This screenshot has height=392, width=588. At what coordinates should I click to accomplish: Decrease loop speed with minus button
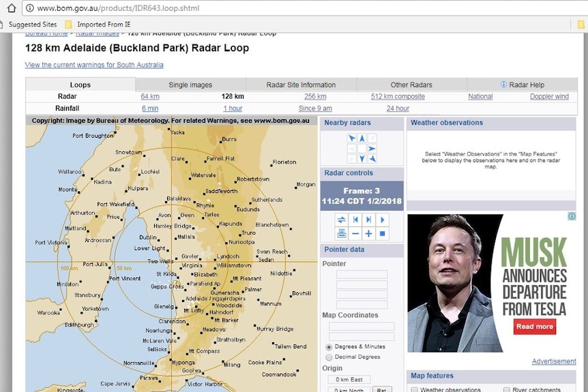(355, 233)
